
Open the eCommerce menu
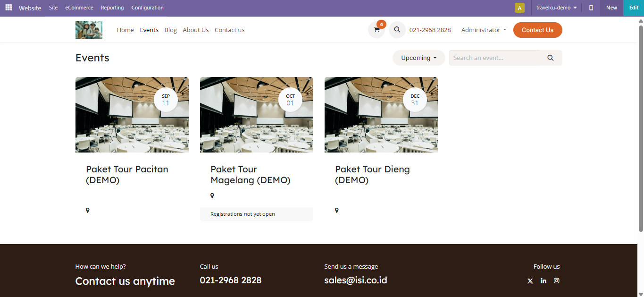(x=79, y=8)
